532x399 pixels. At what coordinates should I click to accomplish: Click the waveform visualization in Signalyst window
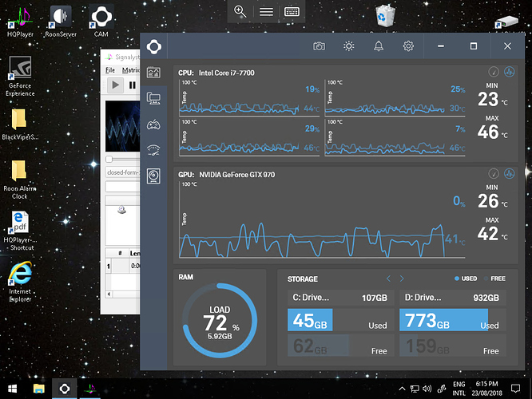pos(122,126)
